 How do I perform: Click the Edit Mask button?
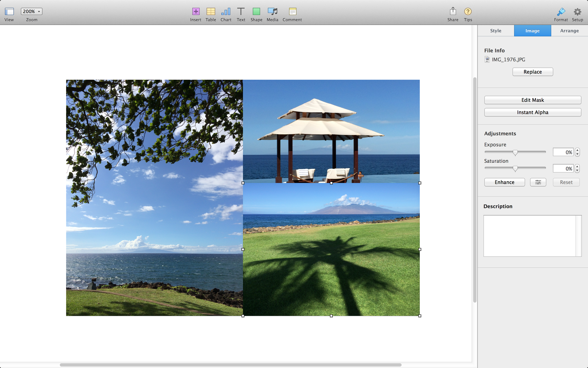click(532, 100)
